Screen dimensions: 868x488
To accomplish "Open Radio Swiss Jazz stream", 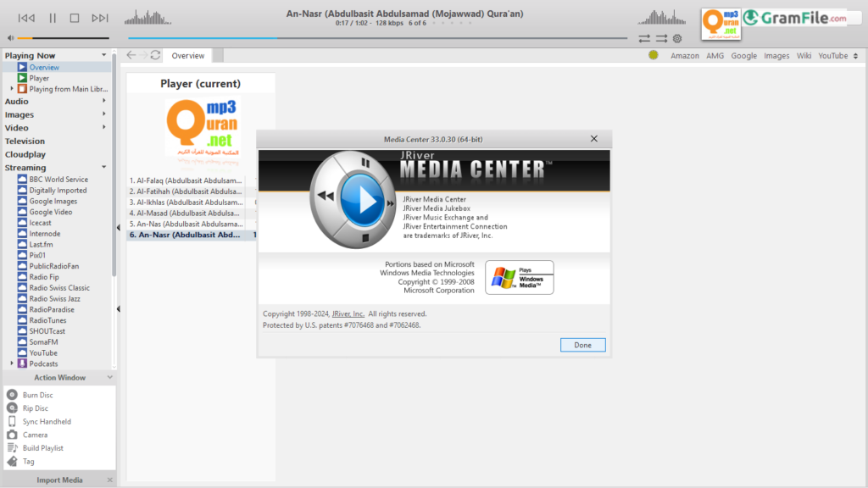I will [54, 299].
